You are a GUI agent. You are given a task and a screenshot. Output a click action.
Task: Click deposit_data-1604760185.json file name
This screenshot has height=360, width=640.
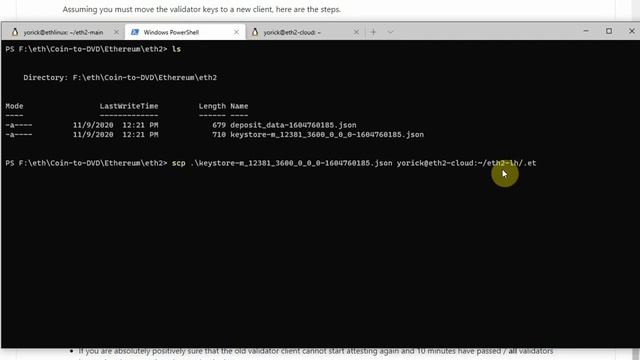tap(293, 125)
